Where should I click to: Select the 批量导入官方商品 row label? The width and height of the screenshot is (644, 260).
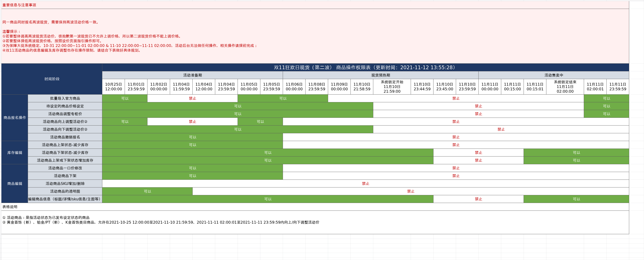click(x=65, y=98)
